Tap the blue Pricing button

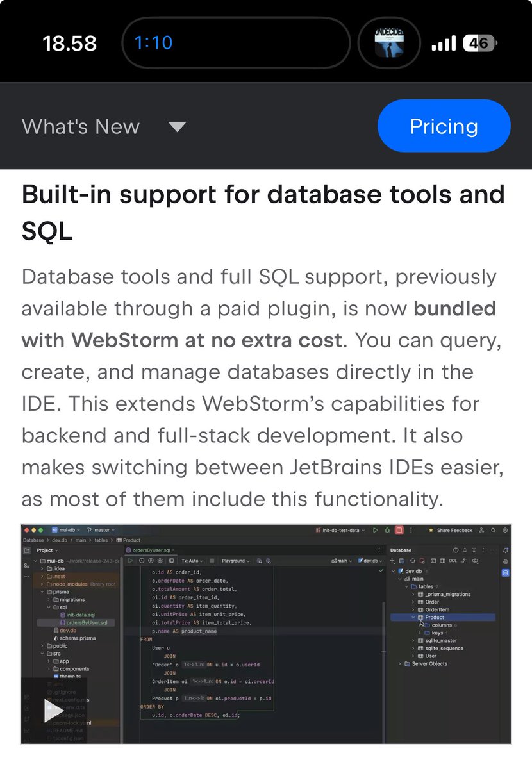point(444,126)
